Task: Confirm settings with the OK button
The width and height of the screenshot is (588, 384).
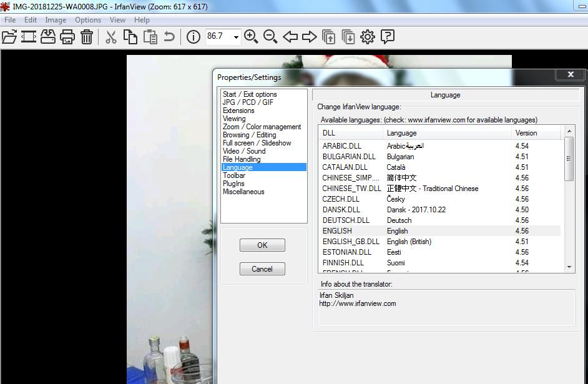Action: point(262,245)
